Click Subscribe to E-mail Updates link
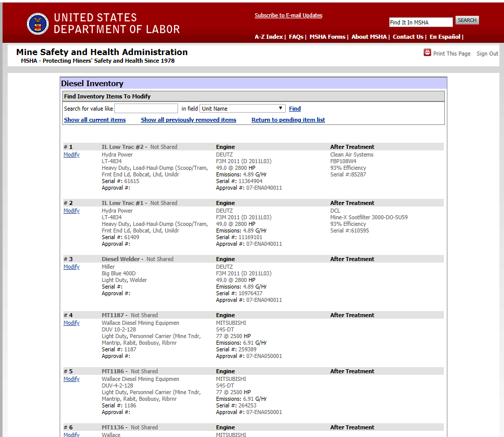504x437 pixels. (x=288, y=15)
